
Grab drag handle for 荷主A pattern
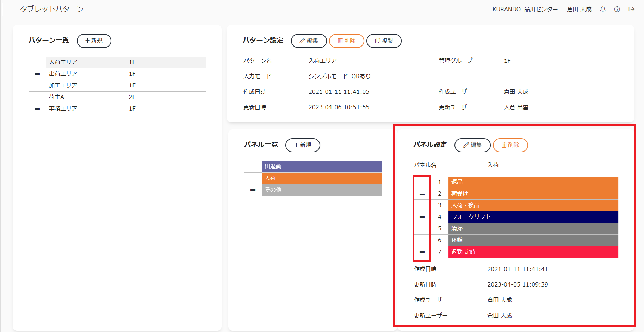coord(37,97)
